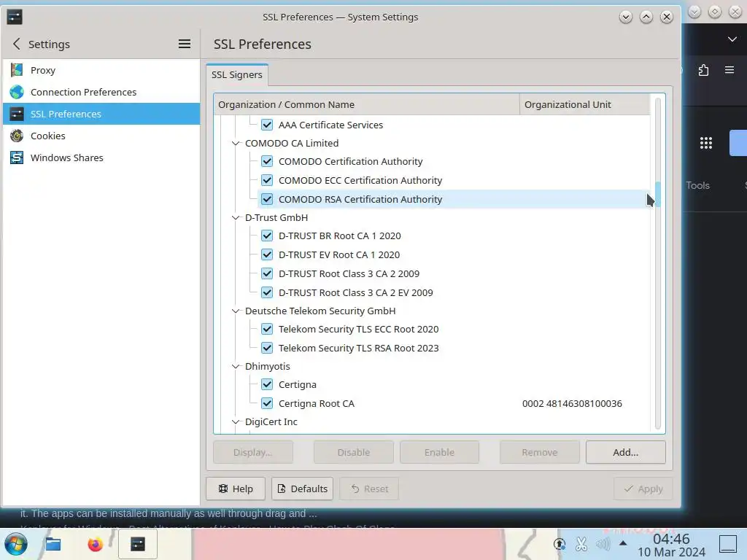Toggle D-TRUST BR Root CA 1 2020 checkbox

coord(267,236)
